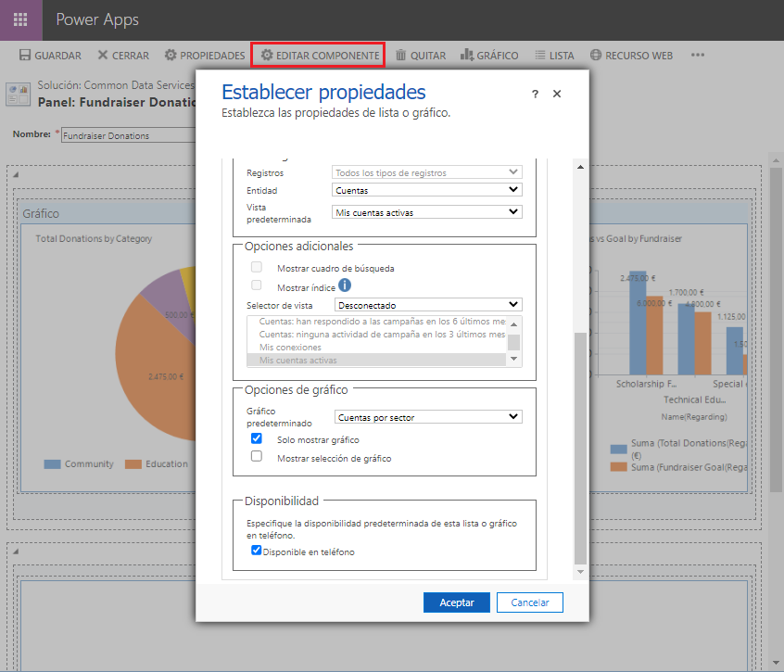
Task: Click the Aceptar button
Action: pos(457,602)
